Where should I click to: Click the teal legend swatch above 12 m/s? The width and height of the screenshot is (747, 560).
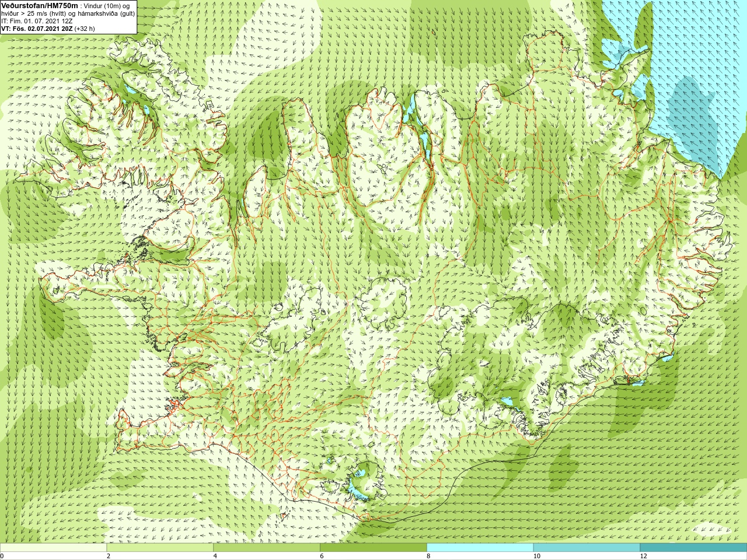(693, 548)
